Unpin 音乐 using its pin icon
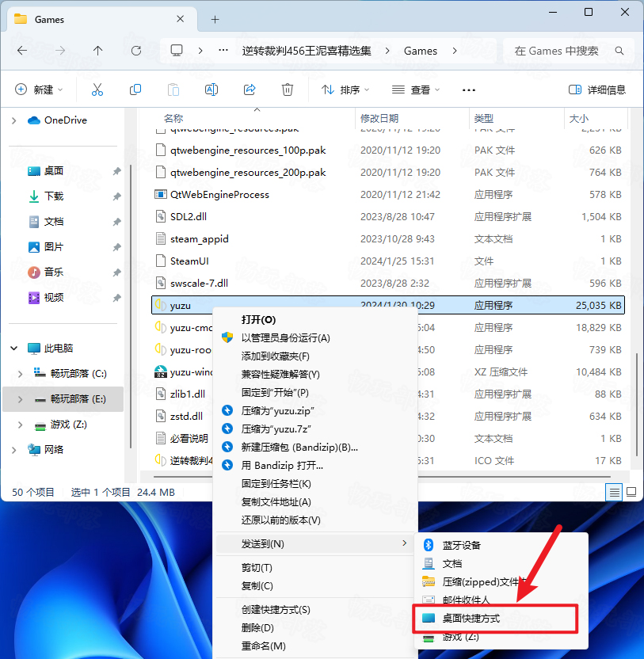This screenshot has width=644, height=659. [x=117, y=272]
